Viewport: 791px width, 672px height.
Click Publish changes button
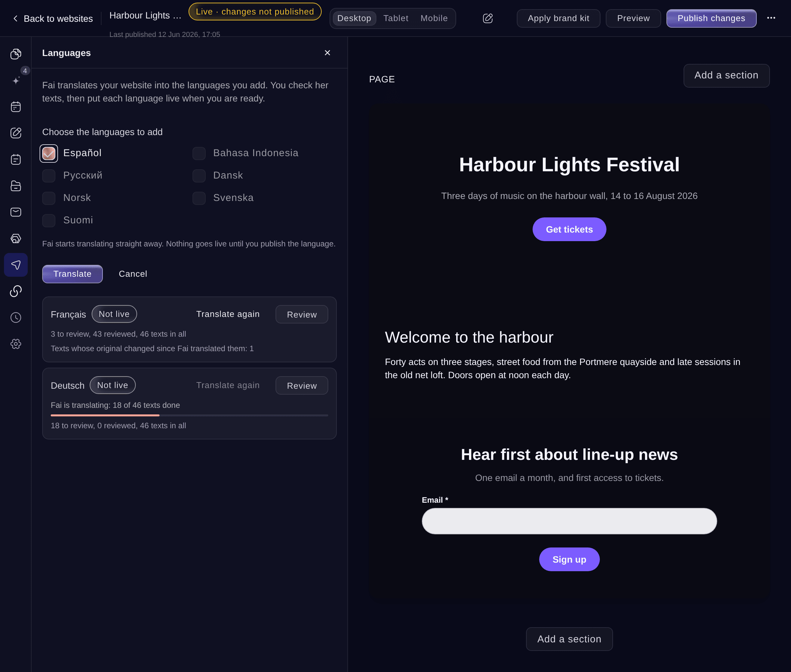coord(711,18)
